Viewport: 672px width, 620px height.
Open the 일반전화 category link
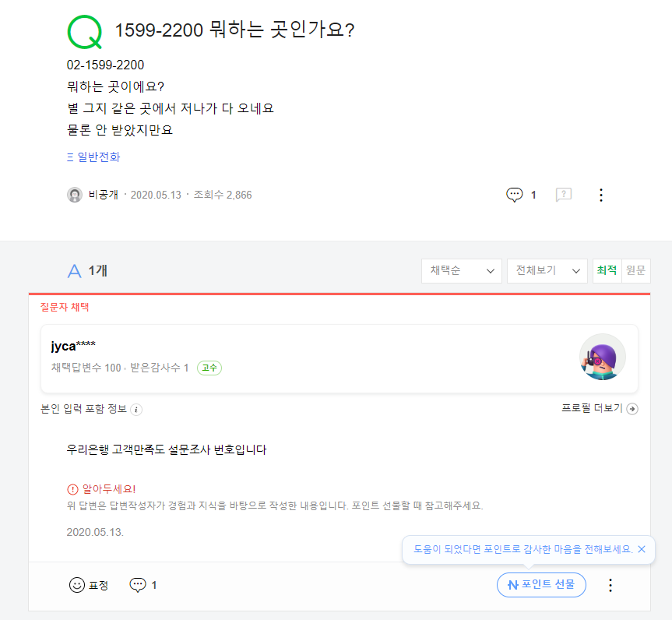click(x=87, y=157)
